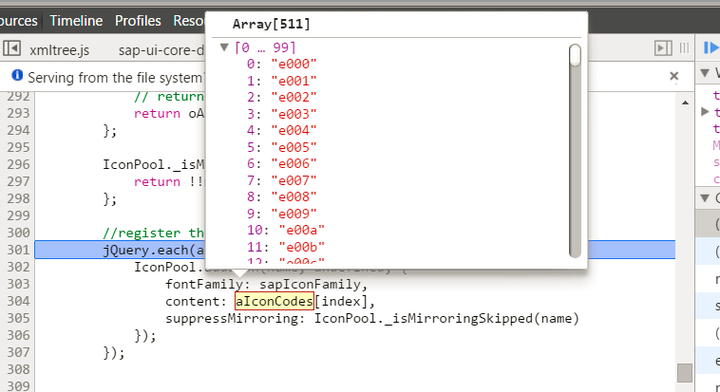The image size is (720, 392).
Task: Select array entry 5: "e005"
Action: pos(281,147)
